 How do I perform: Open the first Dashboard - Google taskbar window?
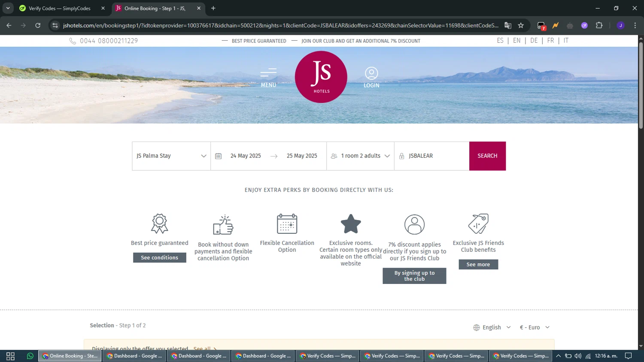click(x=134, y=356)
